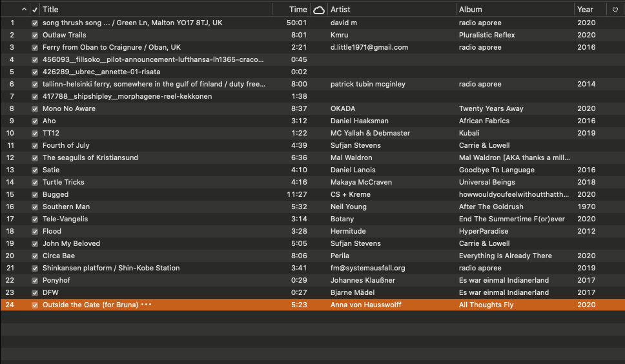Click the cloud status column header icon
The width and height of the screenshot is (625, 364).
click(318, 10)
